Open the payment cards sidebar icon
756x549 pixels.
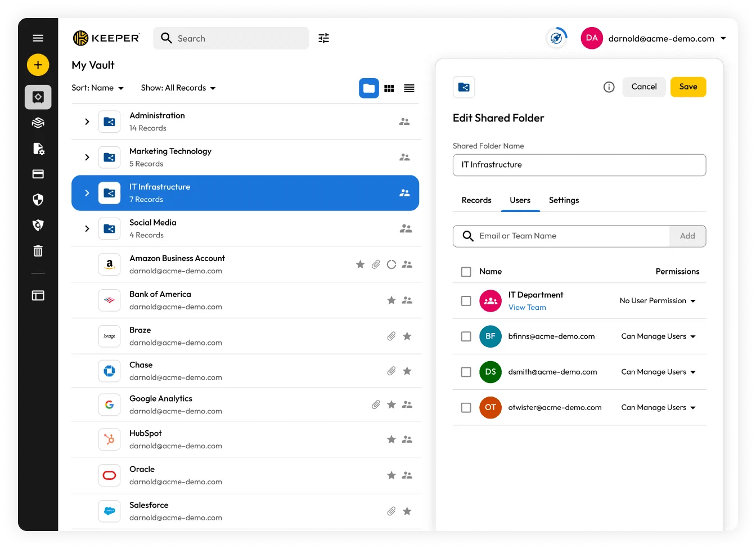click(x=38, y=174)
